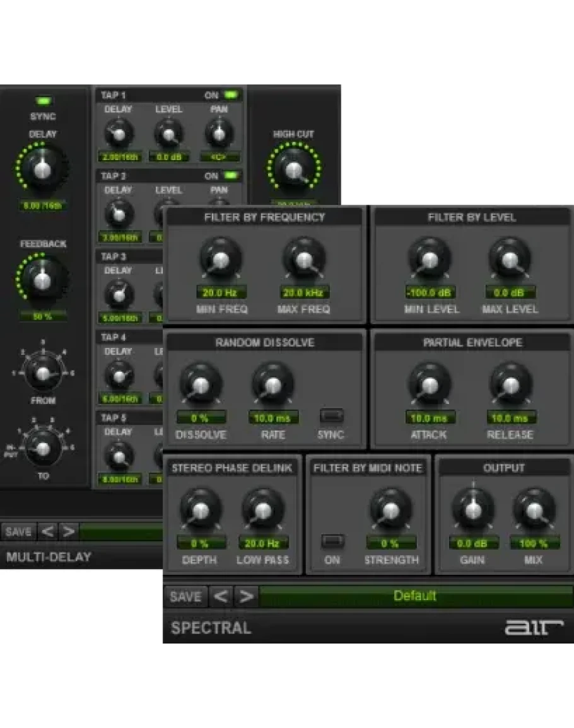Click previous preset arrow in Multi-Delay

coord(48,531)
